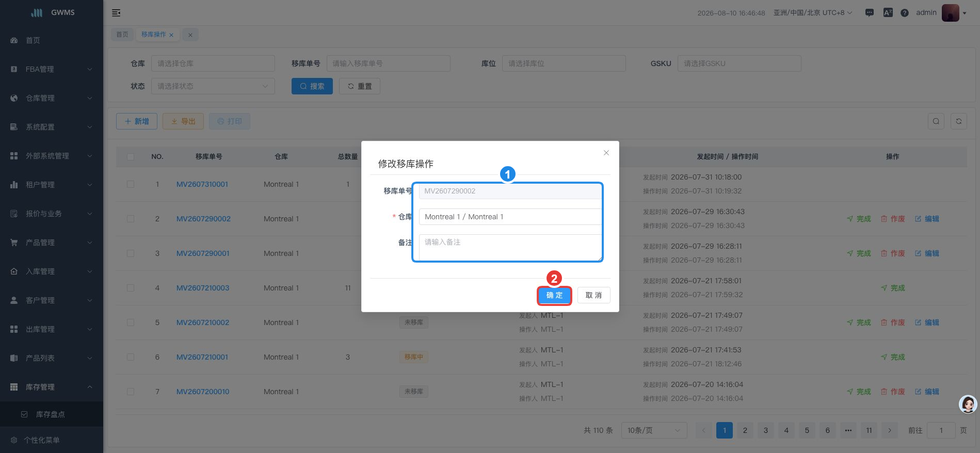Image resolution: width=980 pixels, height=453 pixels.
Task: Open the 客户管理 sidebar menu
Action: (x=52, y=300)
